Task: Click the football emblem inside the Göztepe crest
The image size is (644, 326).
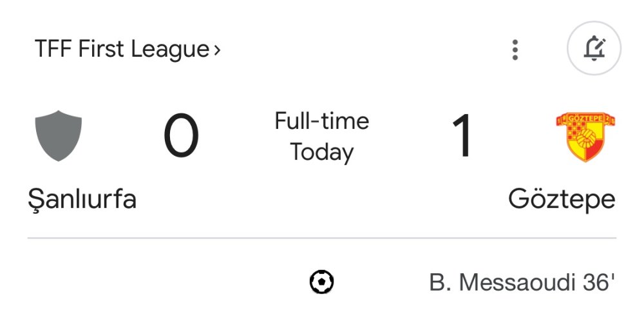Action: tap(585, 140)
